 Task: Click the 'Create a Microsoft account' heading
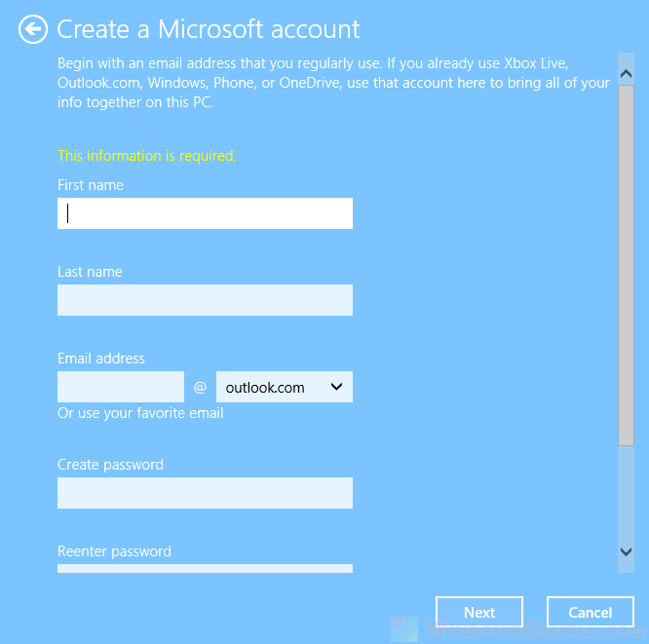tap(209, 29)
